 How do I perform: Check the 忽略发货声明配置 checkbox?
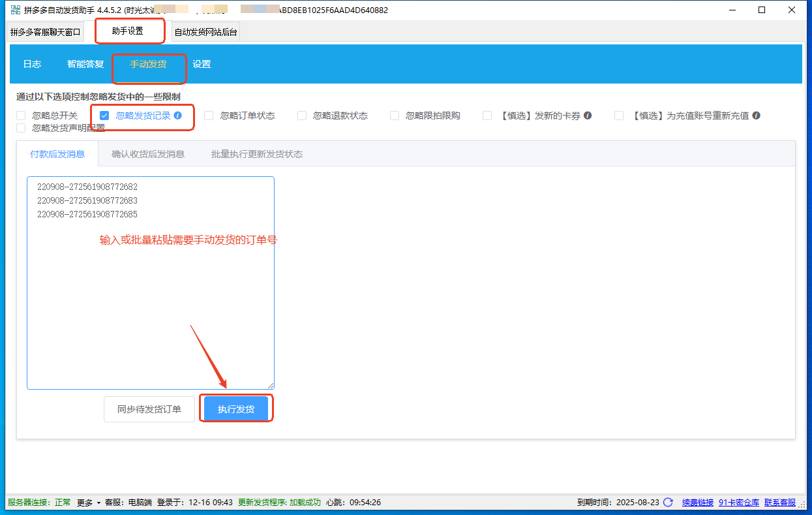pyautogui.click(x=21, y=128)
